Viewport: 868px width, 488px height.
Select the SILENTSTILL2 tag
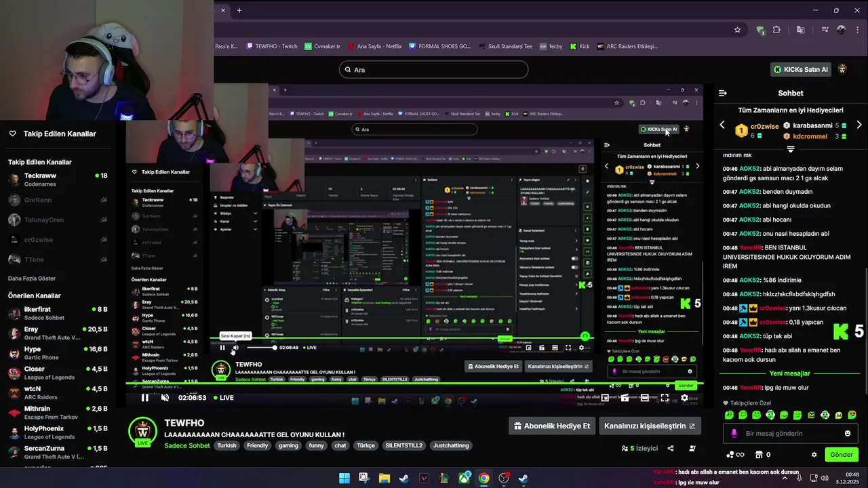tap(403, 445)
